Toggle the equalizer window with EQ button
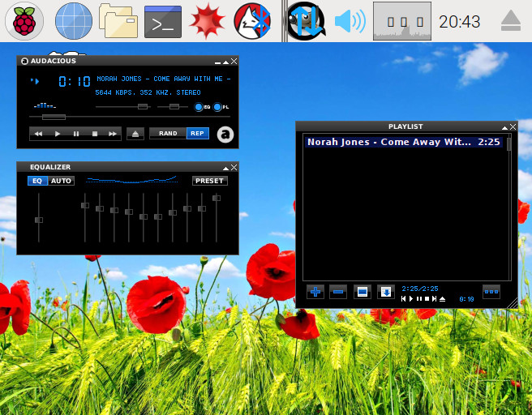The width and height of the screenshot is (532, 415). [x=199, y=107]
